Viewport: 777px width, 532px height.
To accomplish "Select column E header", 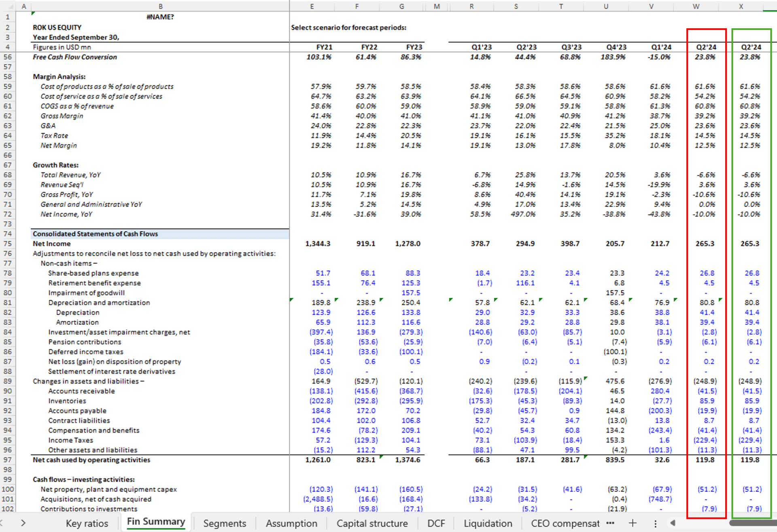I will coord(312,6).
